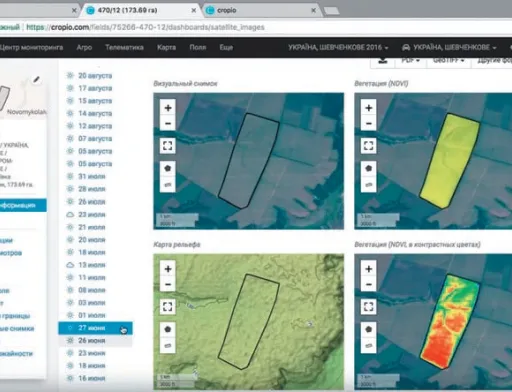Select the 03 июля date entry
The height and width of the screenshot is (392, 512).
coord(92,303)
